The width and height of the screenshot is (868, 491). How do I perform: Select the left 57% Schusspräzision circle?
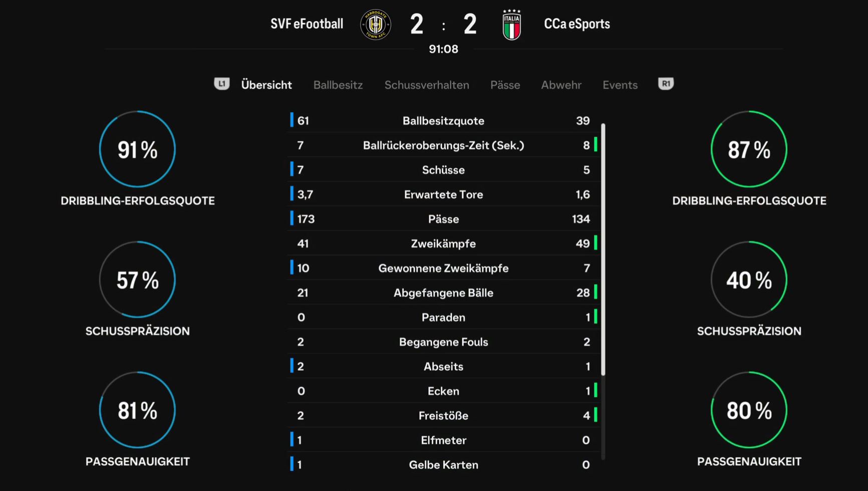(137, 280)
